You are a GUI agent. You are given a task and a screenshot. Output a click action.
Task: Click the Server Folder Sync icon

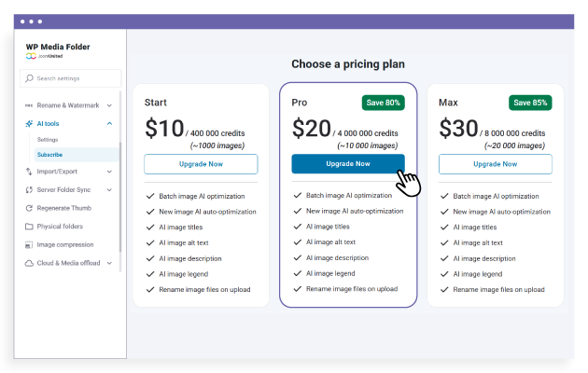pyautogui.click(x=29, y=189)
